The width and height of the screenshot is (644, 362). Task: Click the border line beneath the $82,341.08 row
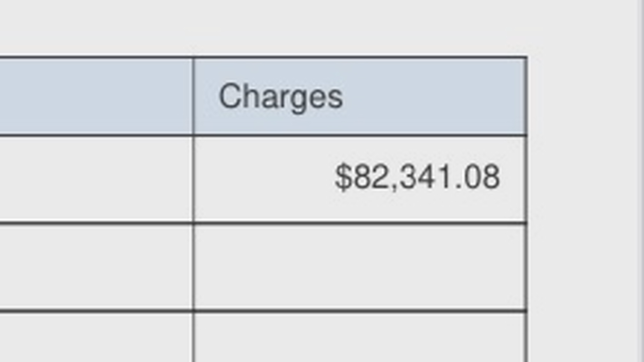[360, 223]
